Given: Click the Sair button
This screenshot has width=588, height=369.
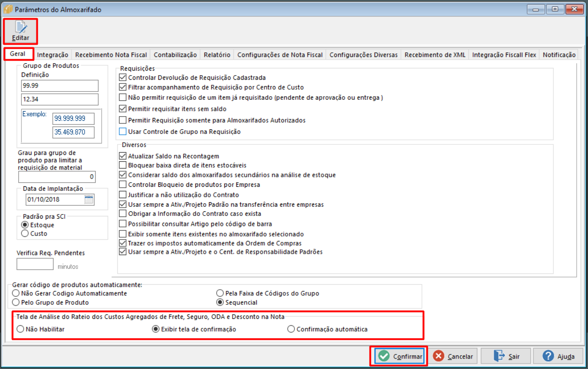Looking at the screenshot, I should coord(505,356).
